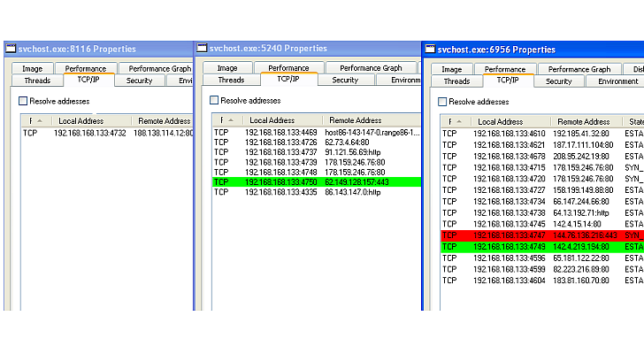Switch to Security tab in svchost.exe:6956
Viewport: 644px width, 354px height.
(558, 81)
